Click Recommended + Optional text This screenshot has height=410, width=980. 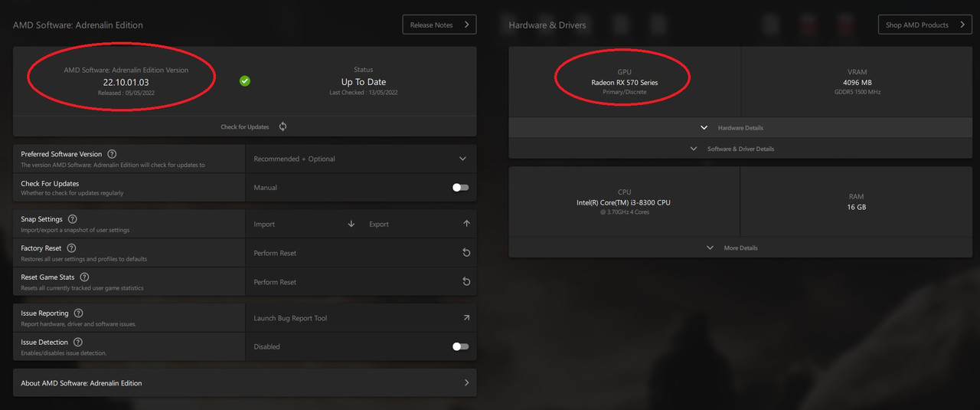tap(295, 159)
